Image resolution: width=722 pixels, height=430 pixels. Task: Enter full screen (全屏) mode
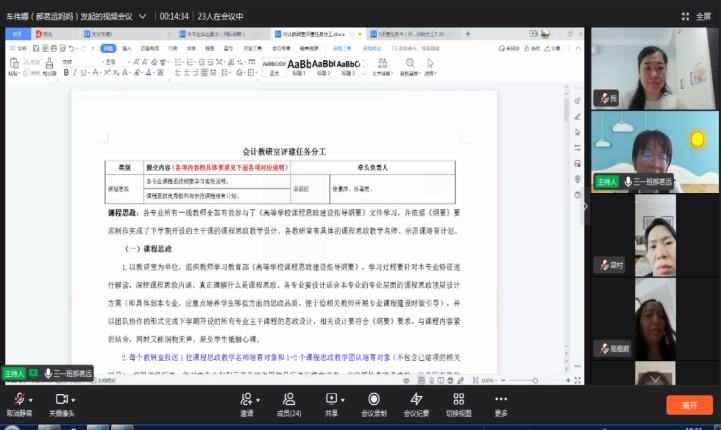[x=698, y=16]
